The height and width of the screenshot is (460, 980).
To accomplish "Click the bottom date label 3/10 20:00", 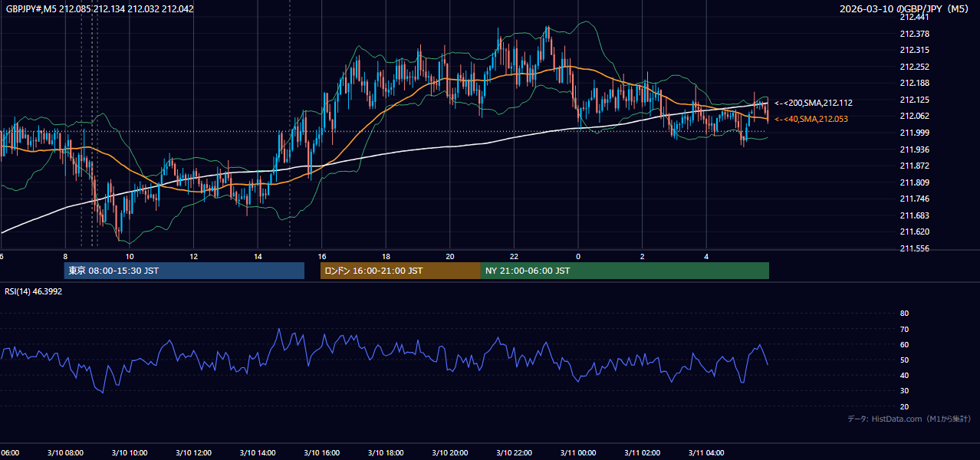I will [450, 453].
